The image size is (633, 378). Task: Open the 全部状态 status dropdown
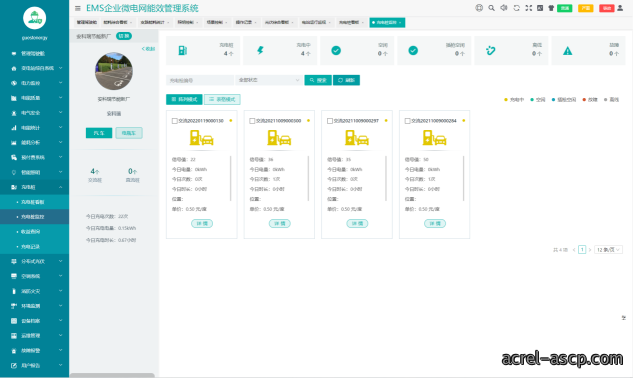point(268,80)
